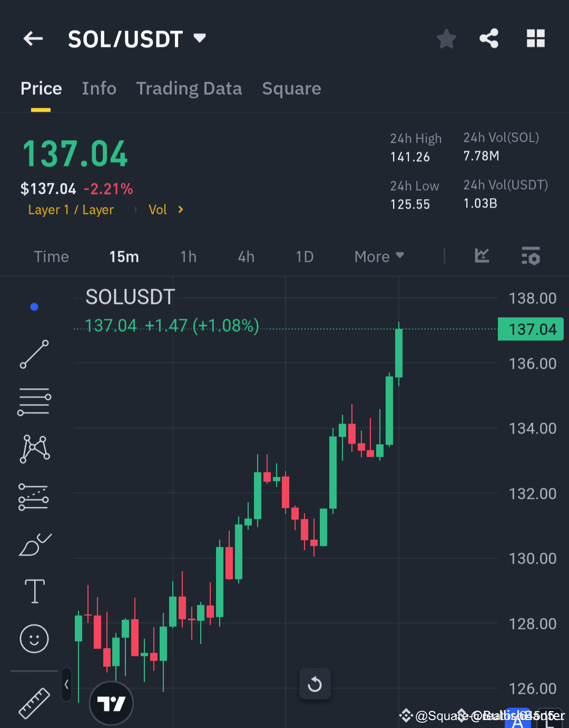This screenshot has width=569, height=728.
Task: Tap the blue dot drawing mode toggle
Action: [34, 306]
